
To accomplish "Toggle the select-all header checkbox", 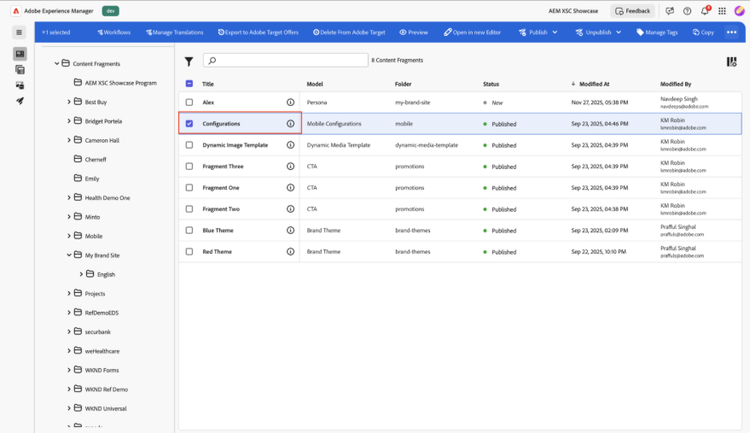I will click(x=189, y=84).
